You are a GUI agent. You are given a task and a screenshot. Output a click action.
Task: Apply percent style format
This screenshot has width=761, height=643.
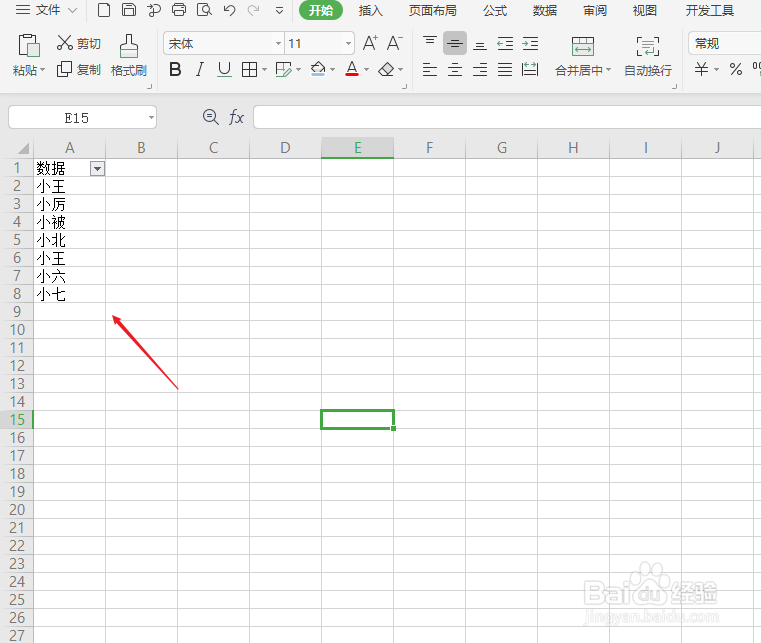click(736, 69)
